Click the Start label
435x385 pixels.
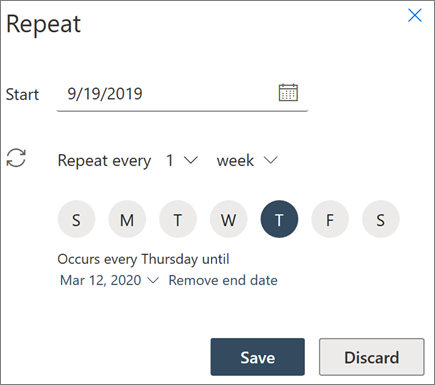pyautogui.click(x=22, y=94)
